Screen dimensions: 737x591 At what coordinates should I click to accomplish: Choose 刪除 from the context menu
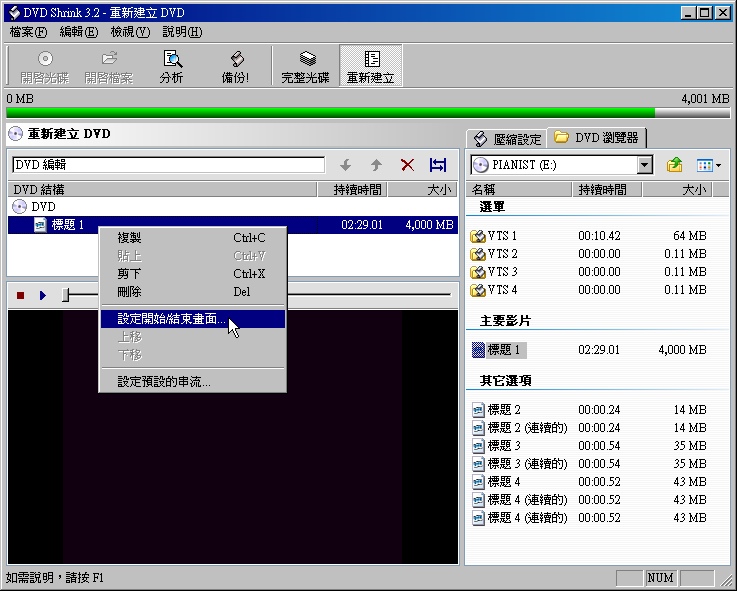coord(193,292)
